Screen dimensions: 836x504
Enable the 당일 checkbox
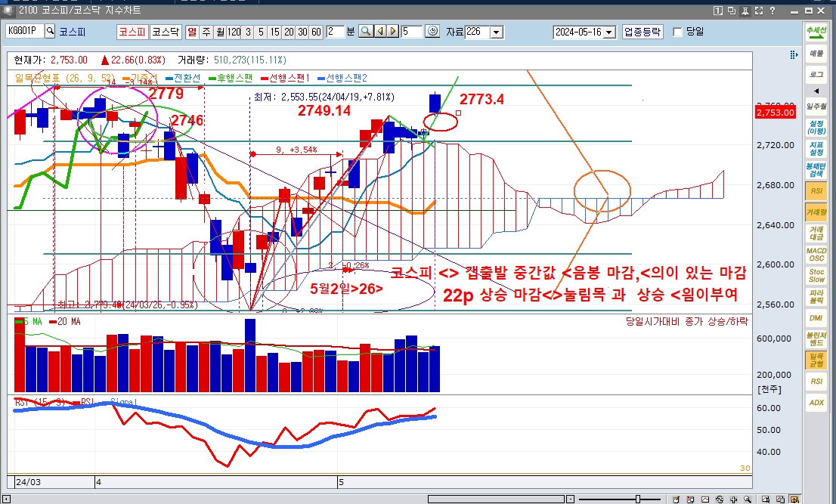[x=677, y=32]
